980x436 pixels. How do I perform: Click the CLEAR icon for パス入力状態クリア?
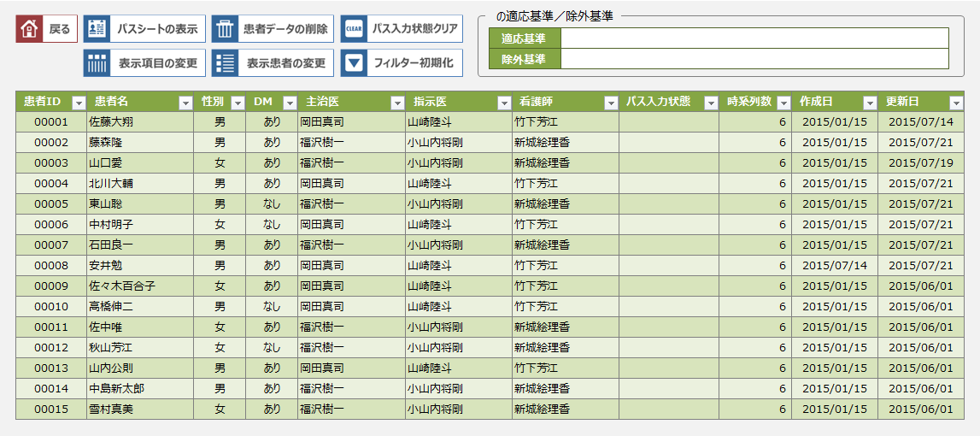pos(355,29)
